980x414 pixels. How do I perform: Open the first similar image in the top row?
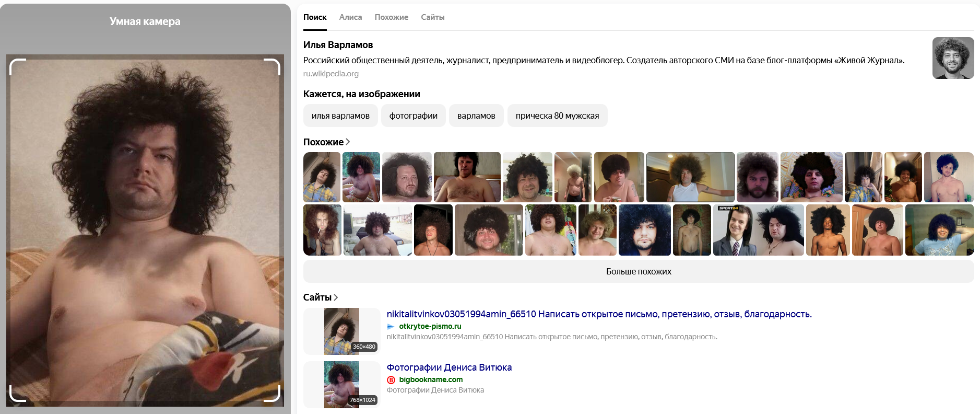pyautogui.click(x=322, y=177)
